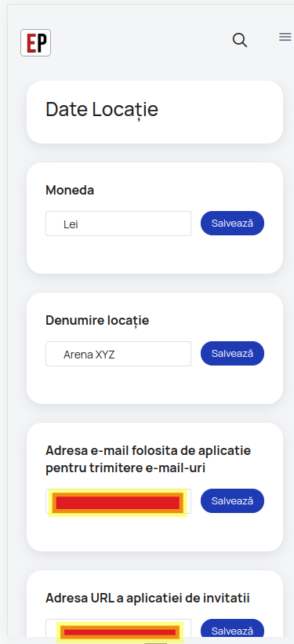
Task: Open the search magnifier icon
Action: click(x=240, y=40)
